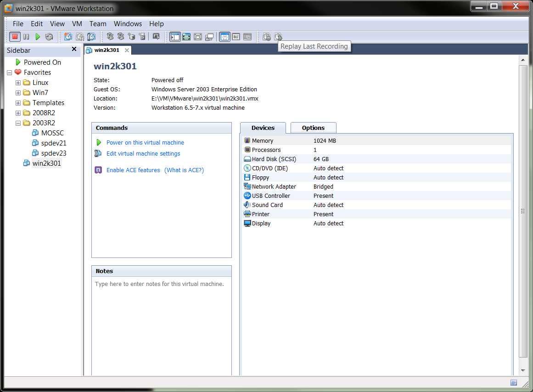Collapse the 2003R2 folder
Viewport: 533px width, 392px height.
pos(17,123)
